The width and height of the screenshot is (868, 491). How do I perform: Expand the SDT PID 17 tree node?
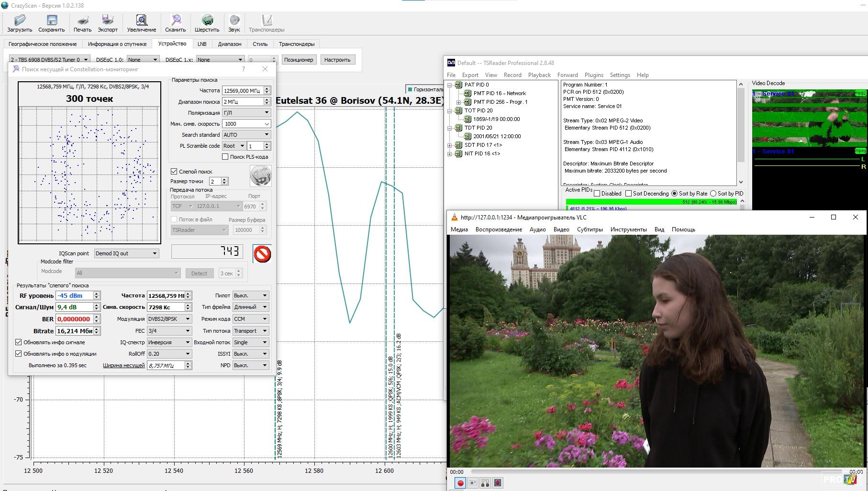pyautogui.click(x=450, y=145)
